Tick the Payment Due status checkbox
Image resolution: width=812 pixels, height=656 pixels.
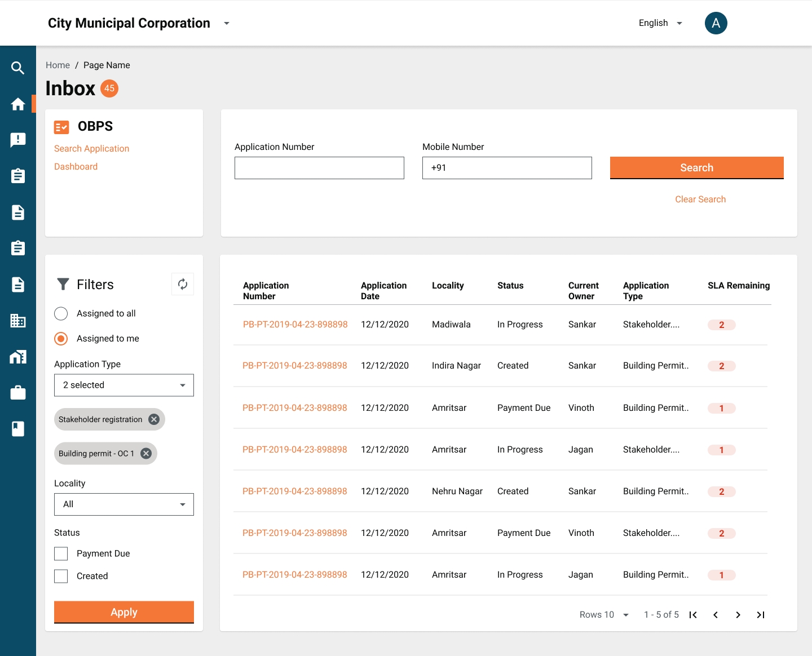tap(61, 554)
